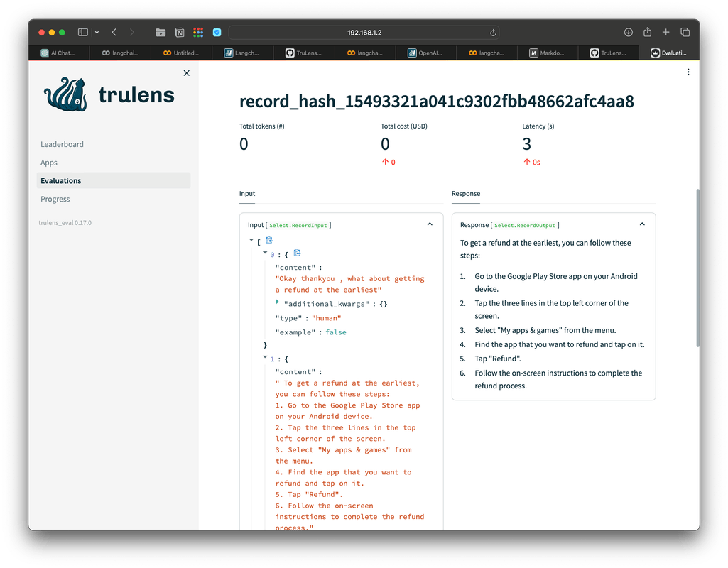Open a new Safari tab
Viewport: 728px width, 568px height.
(666, 33)
